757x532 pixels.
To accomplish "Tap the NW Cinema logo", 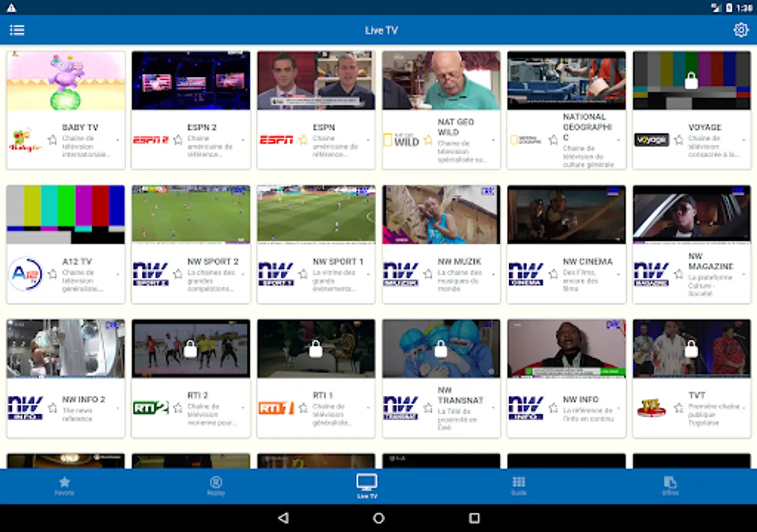I will [526, 274].
